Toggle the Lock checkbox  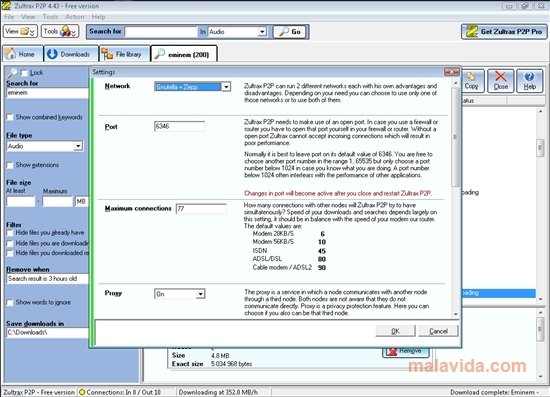(24, 73)
